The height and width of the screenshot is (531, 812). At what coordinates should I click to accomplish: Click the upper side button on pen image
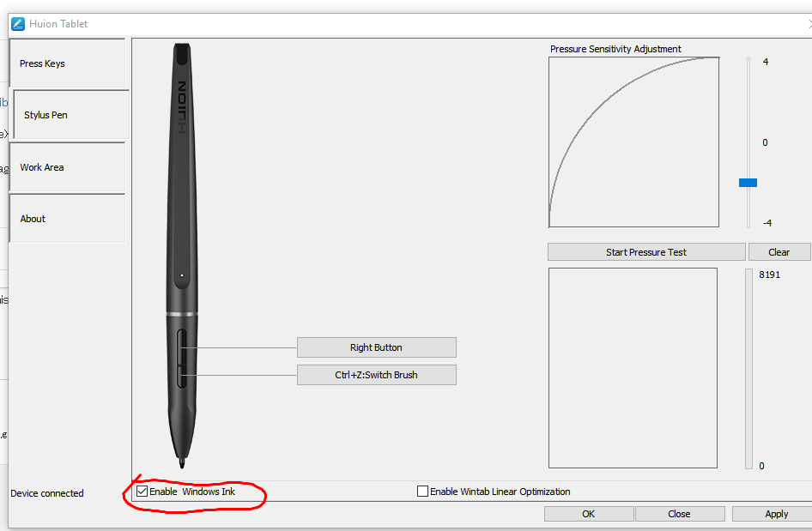click(182, 347)
